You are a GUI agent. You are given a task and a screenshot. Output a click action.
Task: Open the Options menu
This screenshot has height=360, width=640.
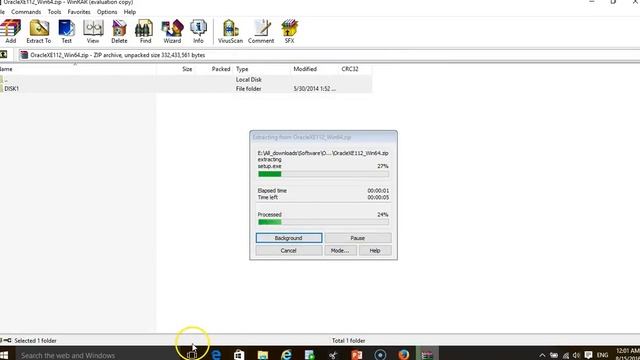pos(107,12)
